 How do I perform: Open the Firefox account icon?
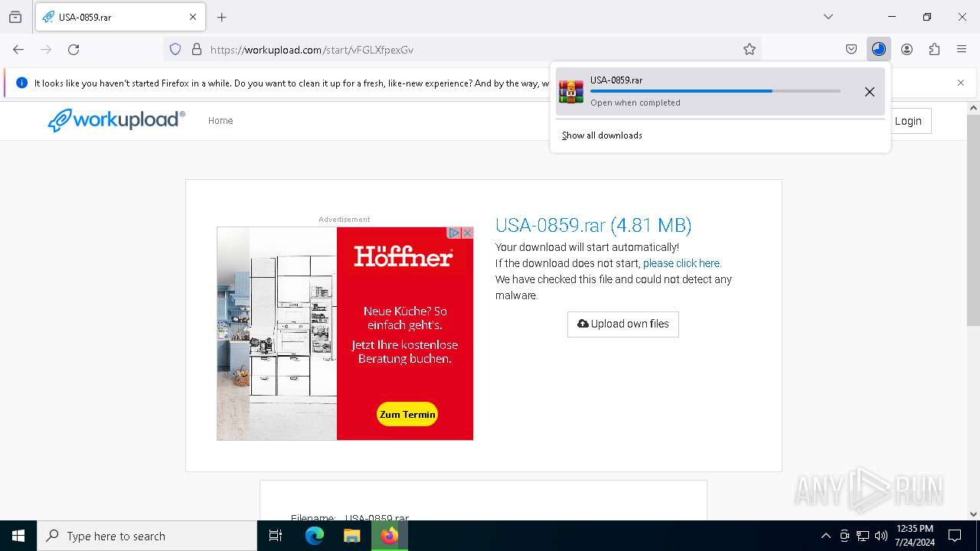pyautogui.click(x=906, y=49)
